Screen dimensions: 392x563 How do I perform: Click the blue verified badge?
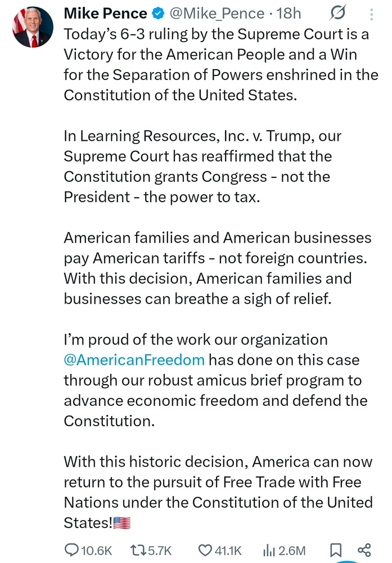[x=159, y=13]
